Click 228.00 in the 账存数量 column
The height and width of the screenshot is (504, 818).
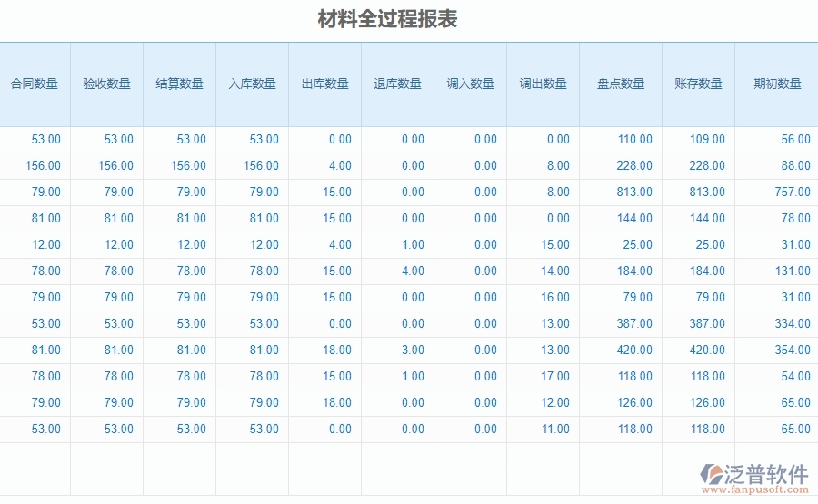(x=707, y=166)
